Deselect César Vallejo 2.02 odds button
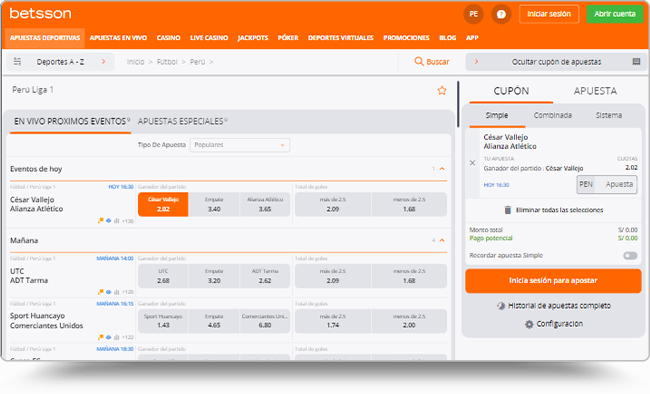650x394 pixels. point(163,204)
